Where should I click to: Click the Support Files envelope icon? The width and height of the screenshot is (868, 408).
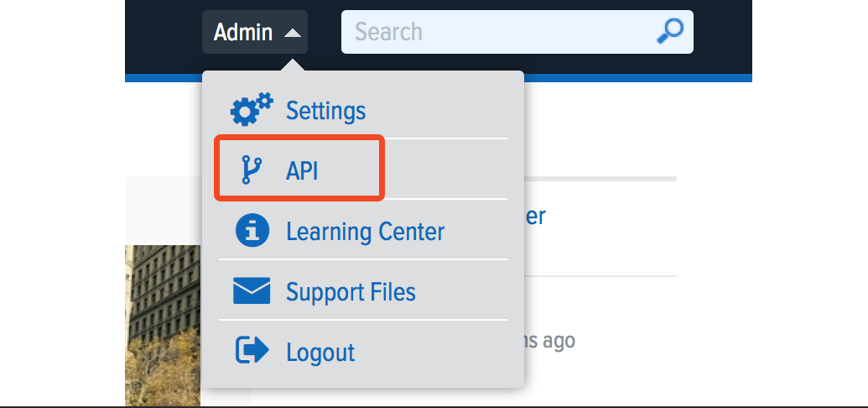coord(252,291)
